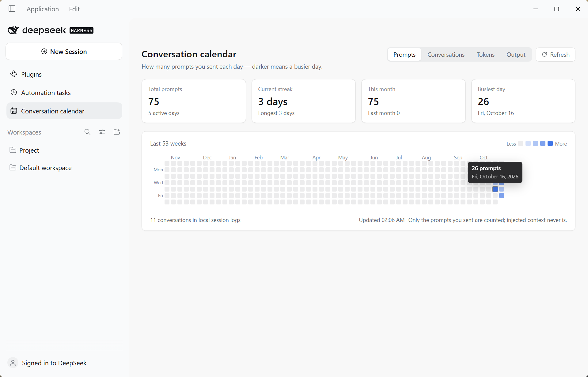Switch to the Tokens tab
This screenshot has height=377, width=588.
point(485,55)
